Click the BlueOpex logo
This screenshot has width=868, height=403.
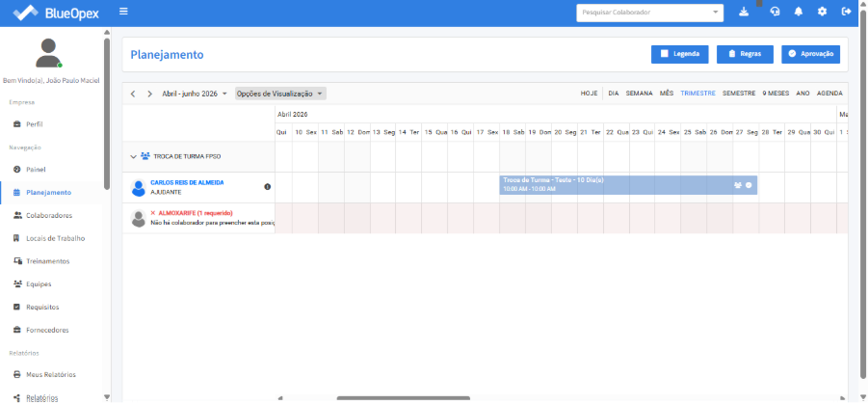coord(55,13)
